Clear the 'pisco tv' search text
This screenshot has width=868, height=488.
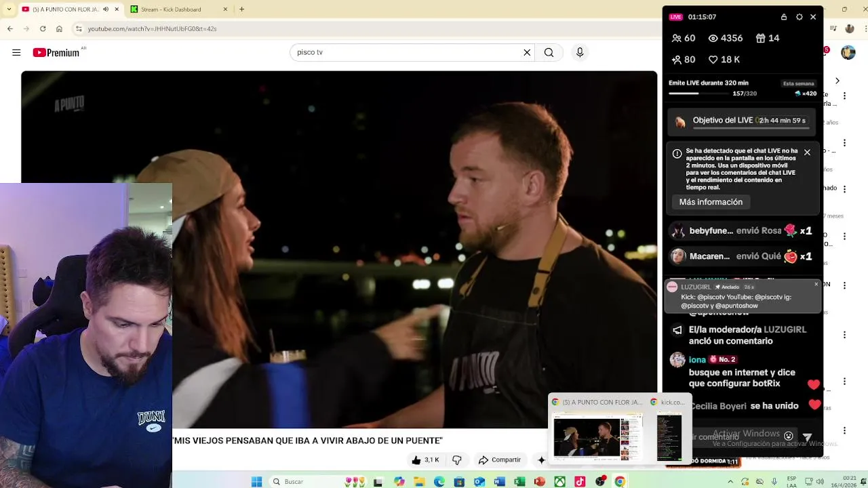click(x=527, y=52)
